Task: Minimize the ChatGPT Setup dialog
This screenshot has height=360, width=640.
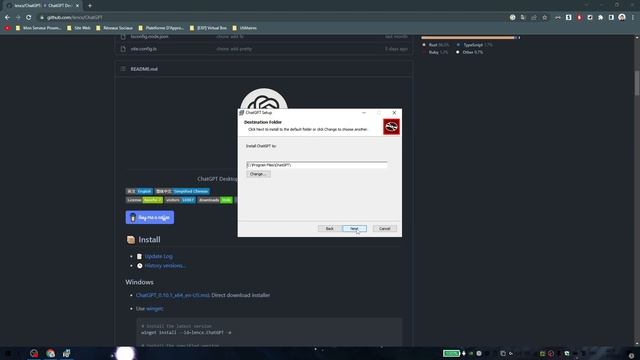Action: 364,113
